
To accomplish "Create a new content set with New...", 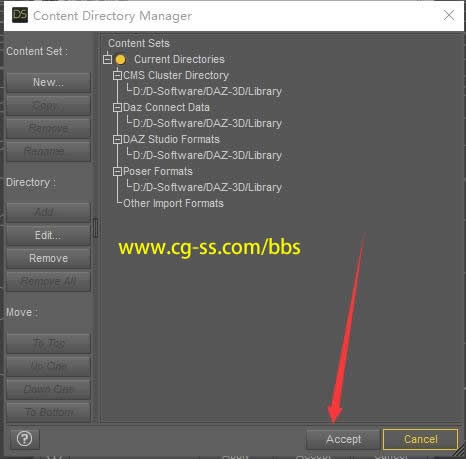I will tap(48, 82).
